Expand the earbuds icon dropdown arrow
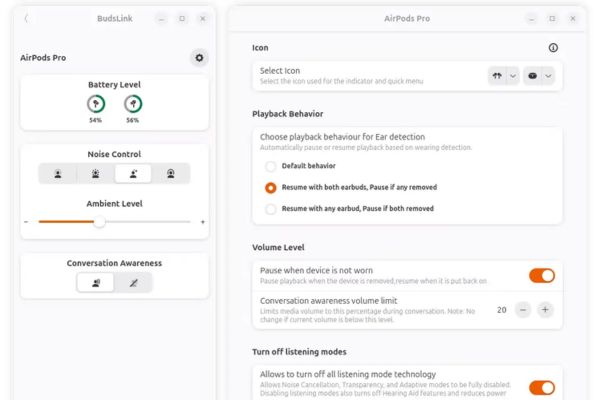The height and width of the screenshot is (400, 600). 513,76
